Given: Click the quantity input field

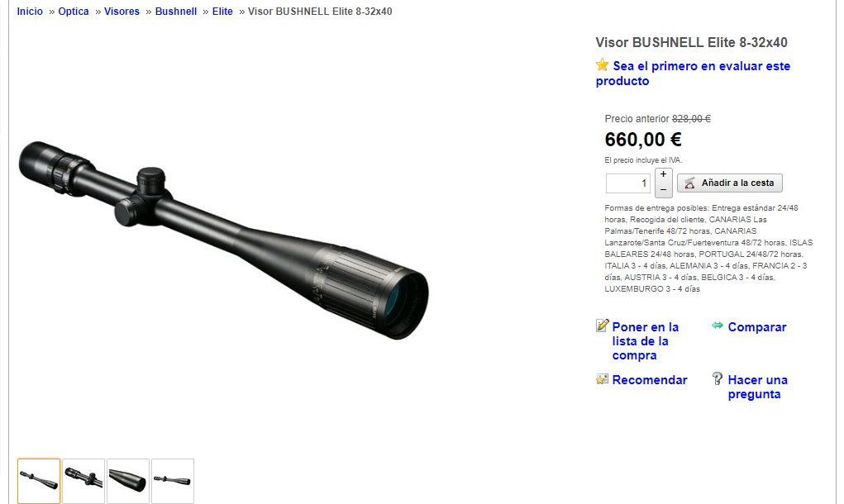Looking at the screenshot, I should (627, 183).
